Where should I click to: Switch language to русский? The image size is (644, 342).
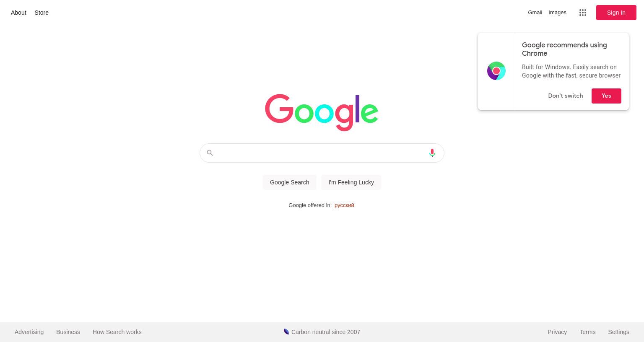click(344, 205)
